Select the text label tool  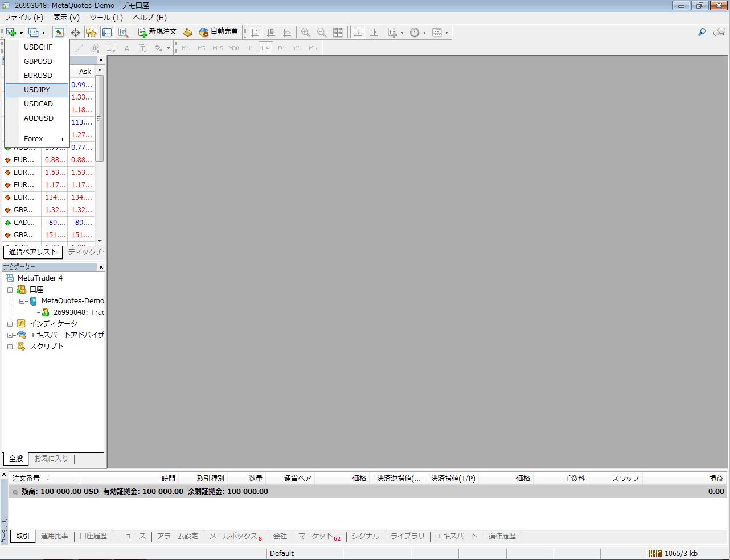[x=142, y=48]
